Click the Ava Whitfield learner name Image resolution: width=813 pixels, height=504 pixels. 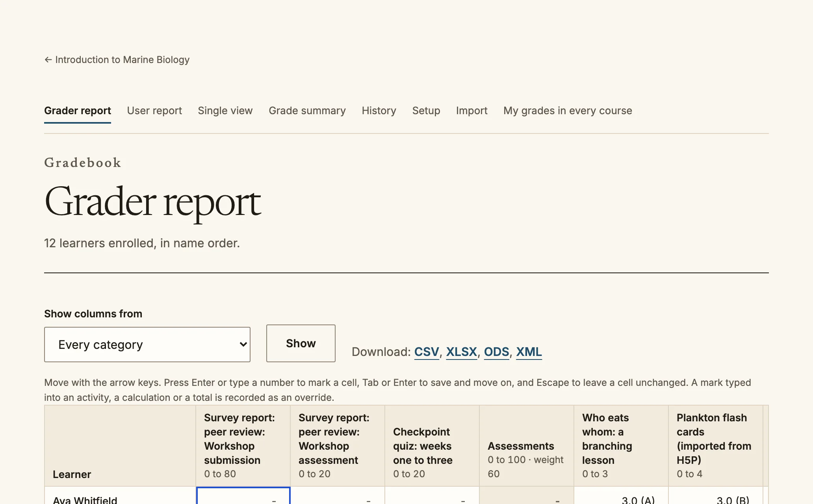coord(85,500)
